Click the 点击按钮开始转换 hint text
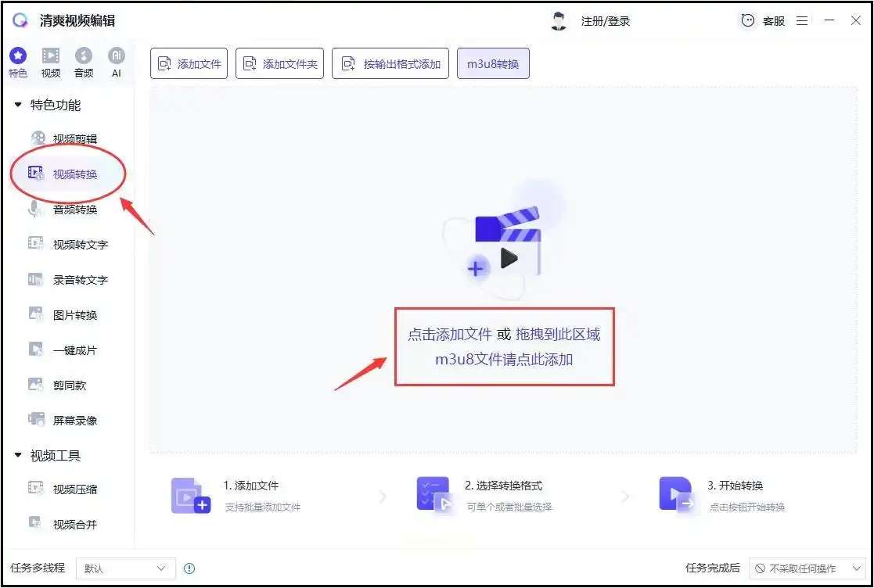This screenshot has height=588, width=874. click(747, 507)
